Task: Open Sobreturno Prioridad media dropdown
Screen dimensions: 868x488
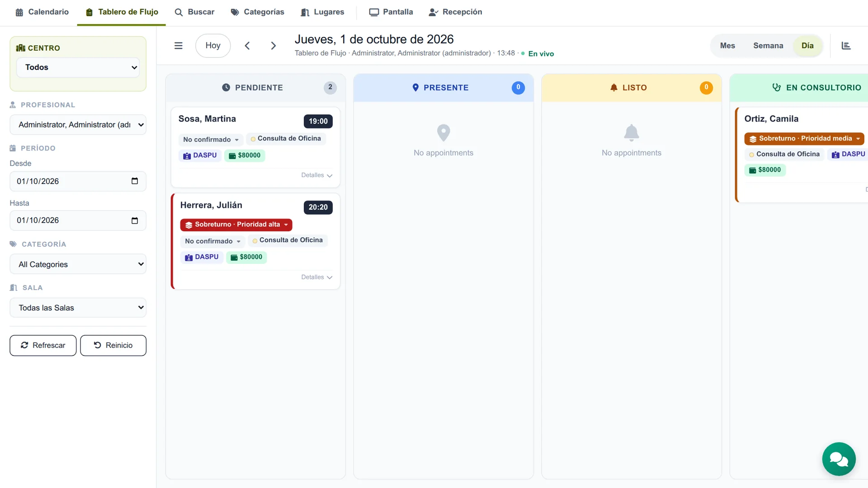Action: (804, 139)
